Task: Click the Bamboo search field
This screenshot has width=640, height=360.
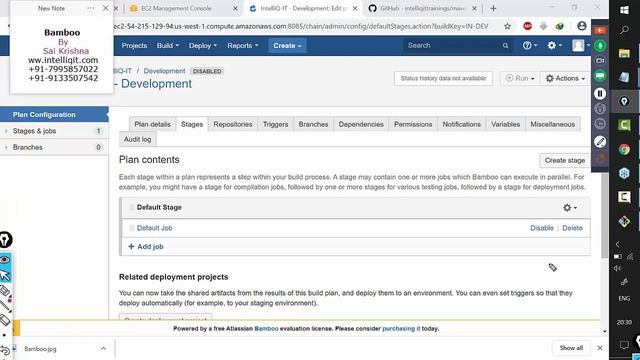Action: [x=458, y=46]
